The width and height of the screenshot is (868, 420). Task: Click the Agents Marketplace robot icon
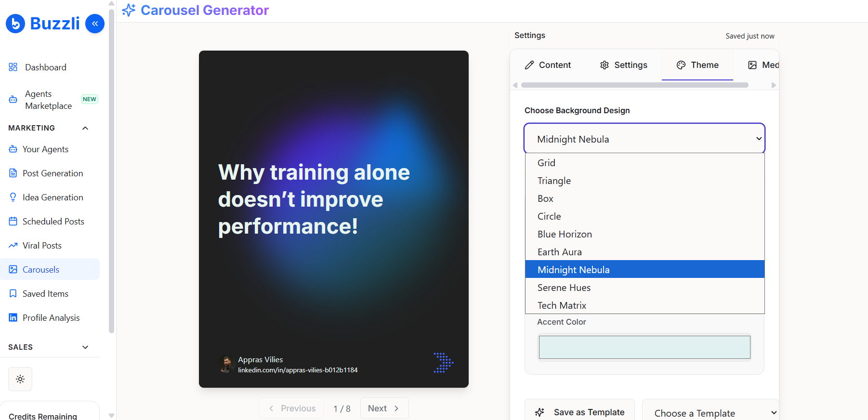13,100
